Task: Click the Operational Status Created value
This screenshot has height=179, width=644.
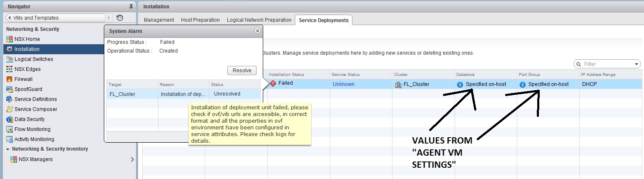Action: pos(169,51)
